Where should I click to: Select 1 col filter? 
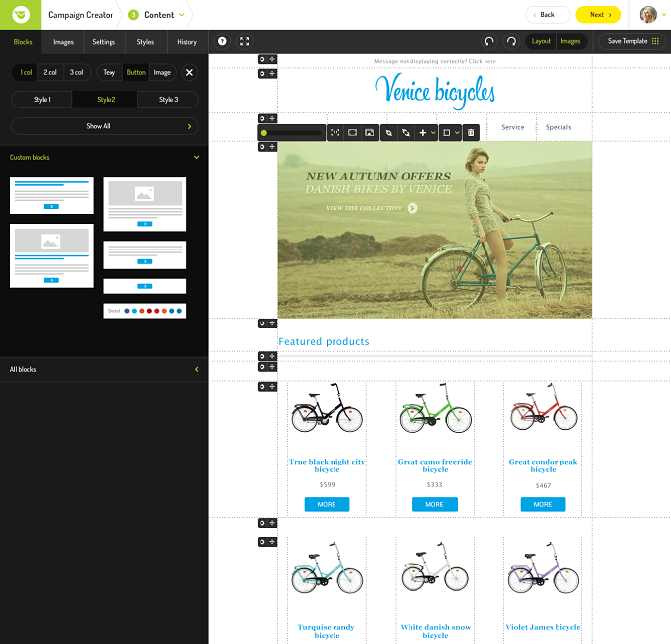coord(26,72)
